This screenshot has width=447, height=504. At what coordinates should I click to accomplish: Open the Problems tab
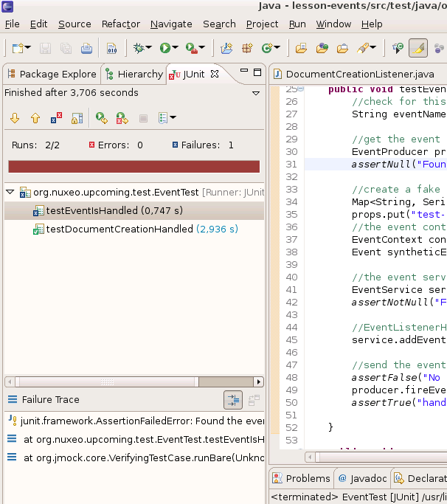[301, 478]
